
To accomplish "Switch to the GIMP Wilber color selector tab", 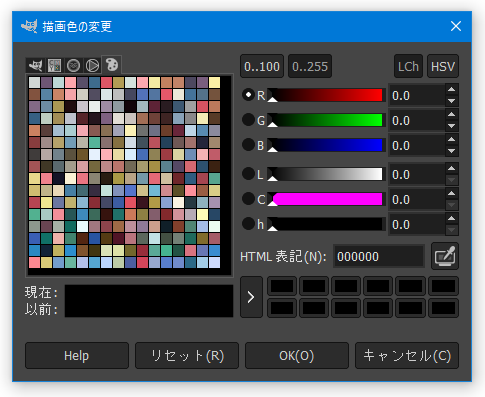I will pyautogui.click(x=35, y=65).
